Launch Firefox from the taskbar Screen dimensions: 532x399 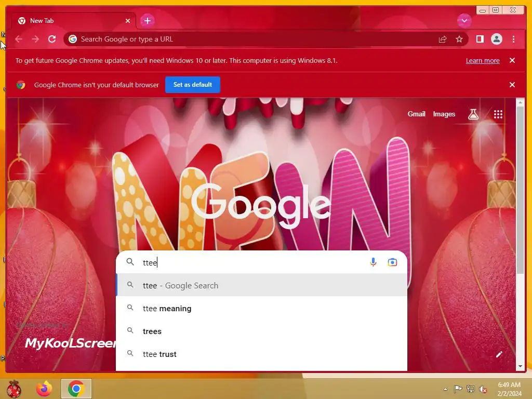pyautogui.click(x=44, y=389)
